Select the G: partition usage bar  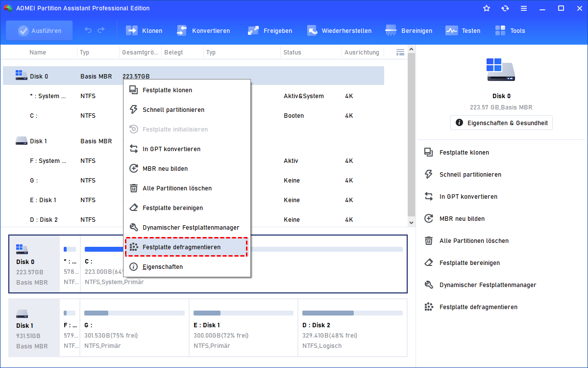(134, 313)
